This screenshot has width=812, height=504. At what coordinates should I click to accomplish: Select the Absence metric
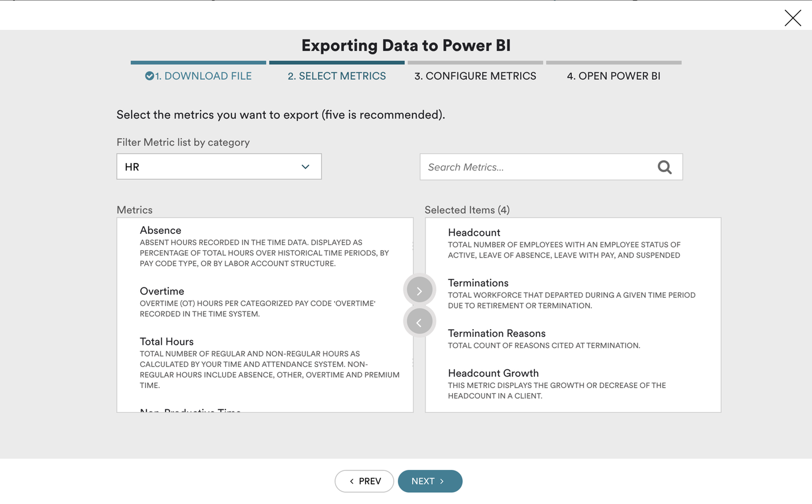(265, 247)
